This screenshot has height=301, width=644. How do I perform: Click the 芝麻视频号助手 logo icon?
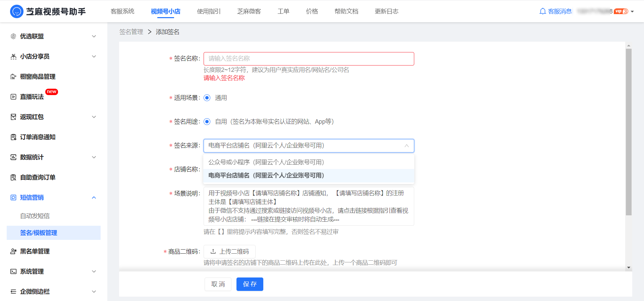point(17,11)
